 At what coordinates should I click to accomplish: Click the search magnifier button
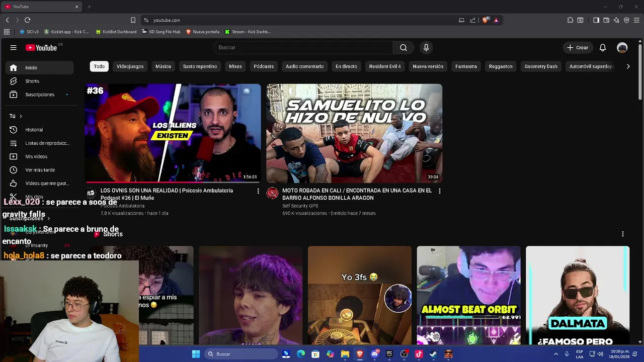(x=404, y=48)
